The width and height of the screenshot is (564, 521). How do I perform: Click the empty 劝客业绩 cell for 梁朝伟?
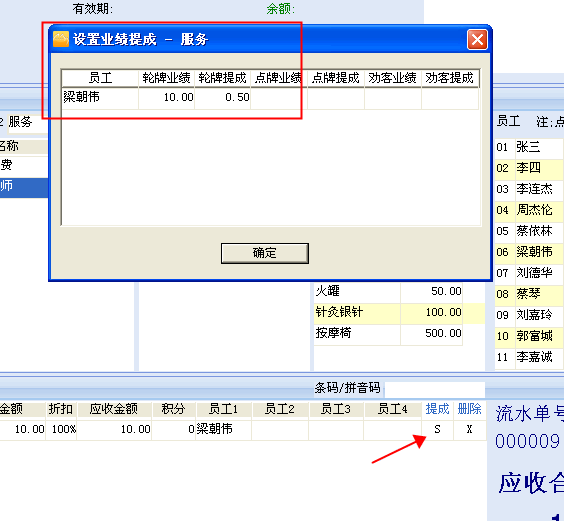393,98
